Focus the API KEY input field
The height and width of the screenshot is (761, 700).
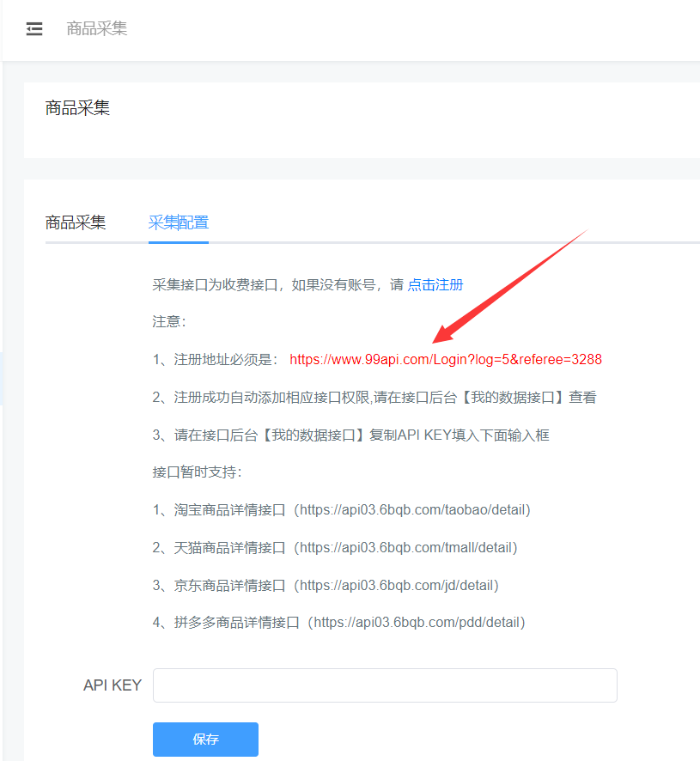point(385,685)
